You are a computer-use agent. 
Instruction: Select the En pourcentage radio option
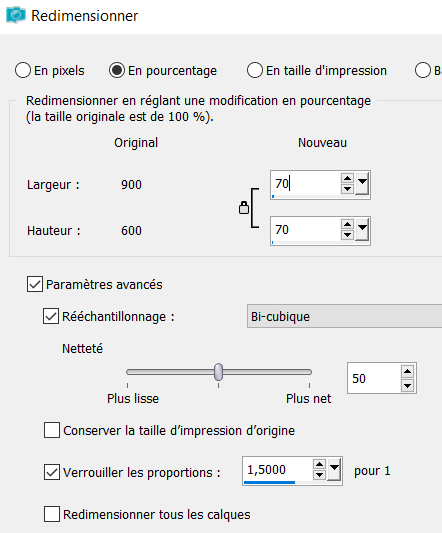(x=117, y=70)
